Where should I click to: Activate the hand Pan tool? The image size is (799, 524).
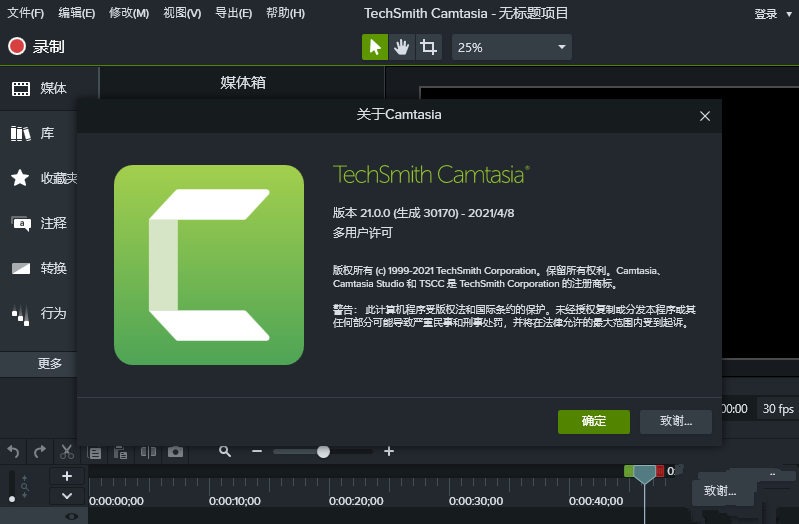[402, 47]
